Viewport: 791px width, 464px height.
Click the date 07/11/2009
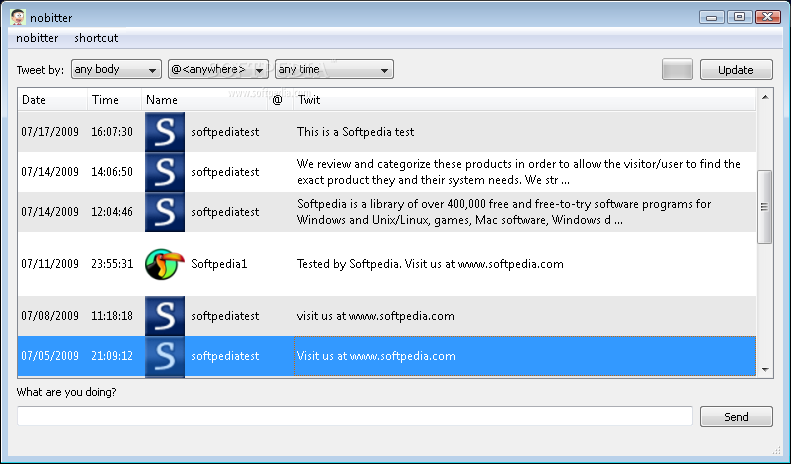(x=50, y=264)
